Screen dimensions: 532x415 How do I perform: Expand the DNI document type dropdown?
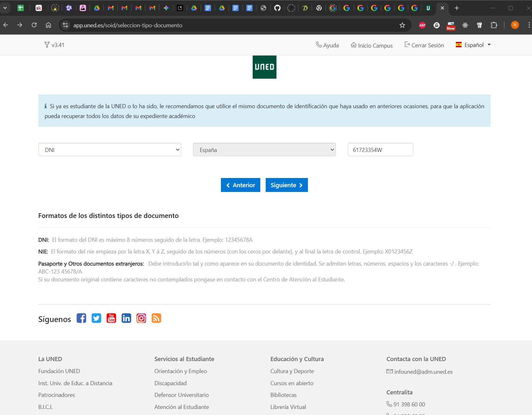(110, 150)
